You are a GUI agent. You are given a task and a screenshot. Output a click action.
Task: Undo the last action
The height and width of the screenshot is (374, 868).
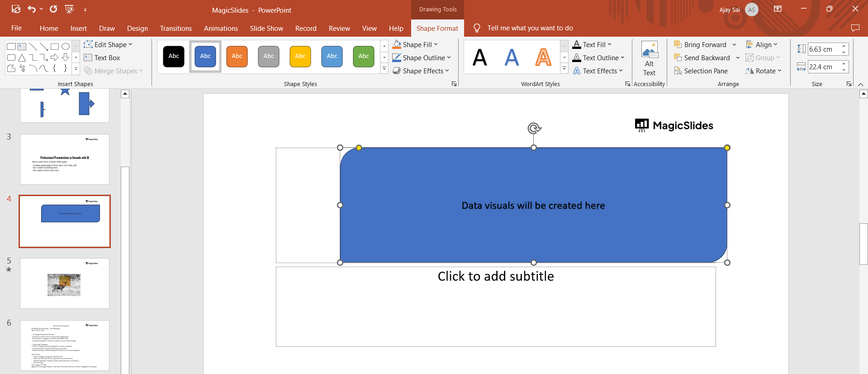pos(31,9)
